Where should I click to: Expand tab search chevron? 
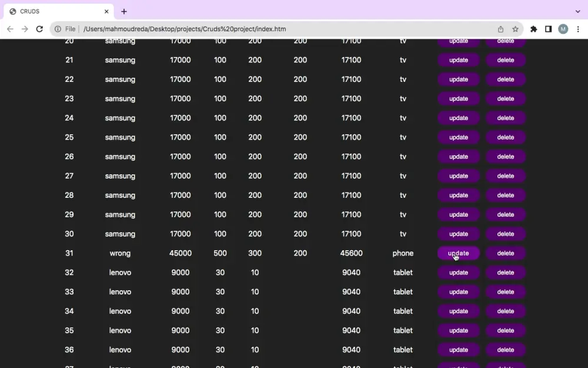578,11
